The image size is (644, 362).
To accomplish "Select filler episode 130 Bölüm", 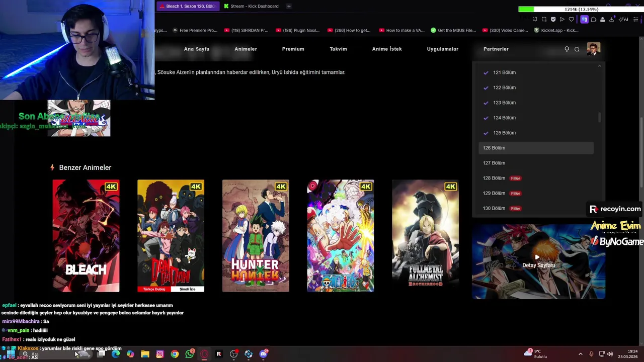I will click(x=536, y=208).
